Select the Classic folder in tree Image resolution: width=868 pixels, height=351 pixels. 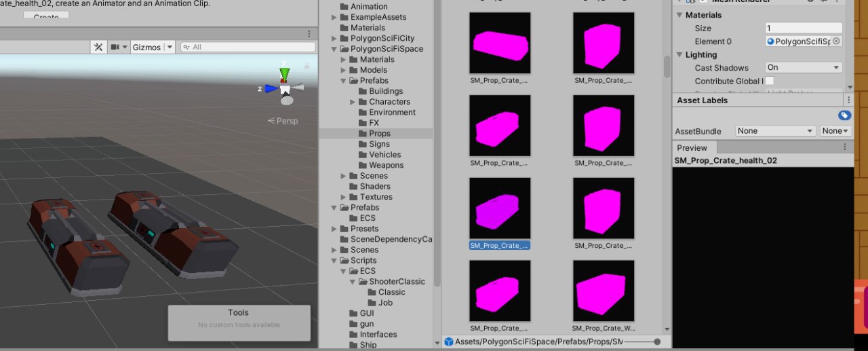(x=392, y=292)
